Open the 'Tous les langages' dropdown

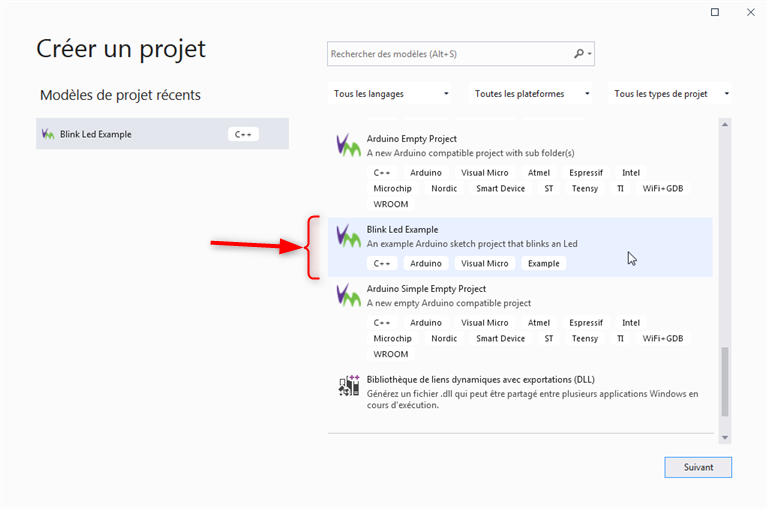point(389,94)
